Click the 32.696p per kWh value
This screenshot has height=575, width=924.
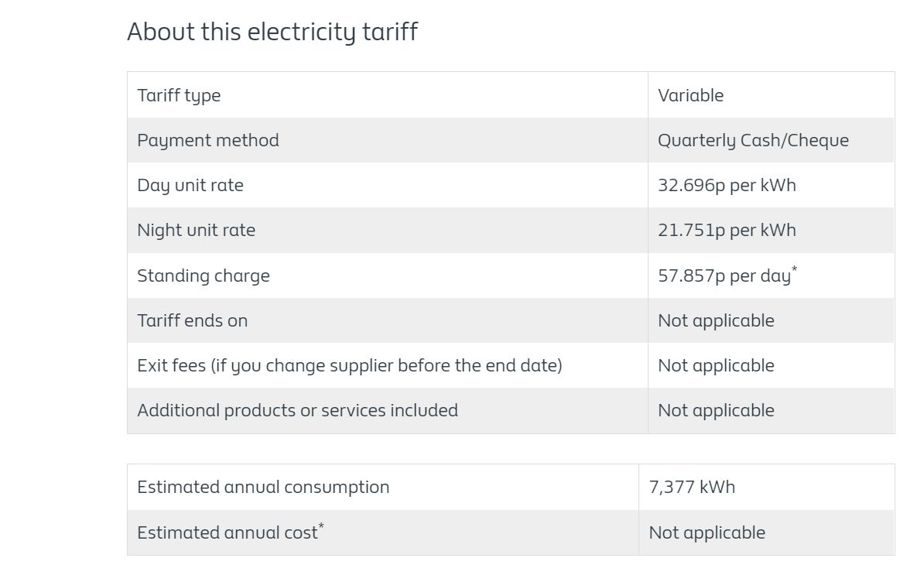(727, 185)
